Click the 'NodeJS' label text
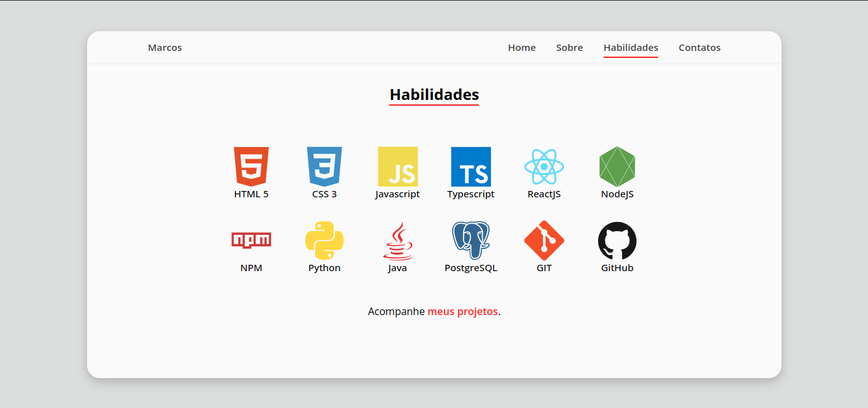The width and height of the screenshot is (868, 408). coord(617,194)
